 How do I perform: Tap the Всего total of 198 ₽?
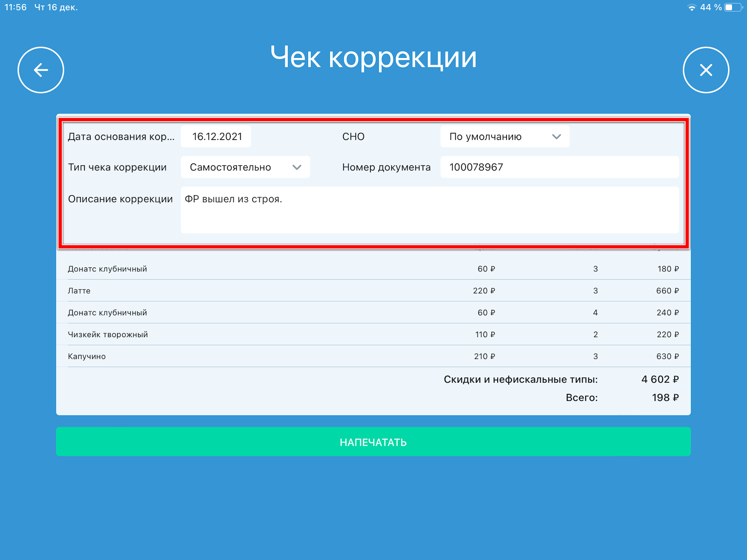[665, 397]
